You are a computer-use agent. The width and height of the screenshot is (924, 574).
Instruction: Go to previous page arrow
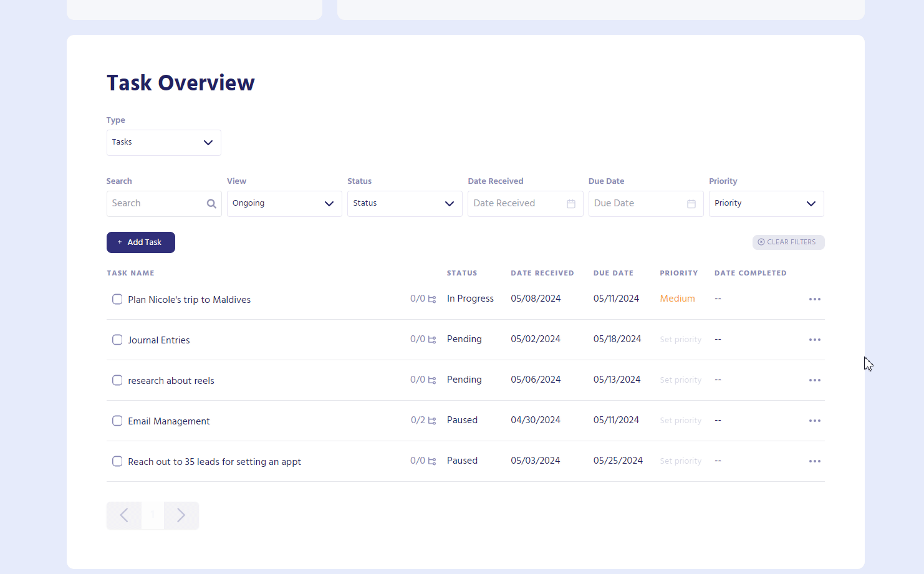coord(124,515)
